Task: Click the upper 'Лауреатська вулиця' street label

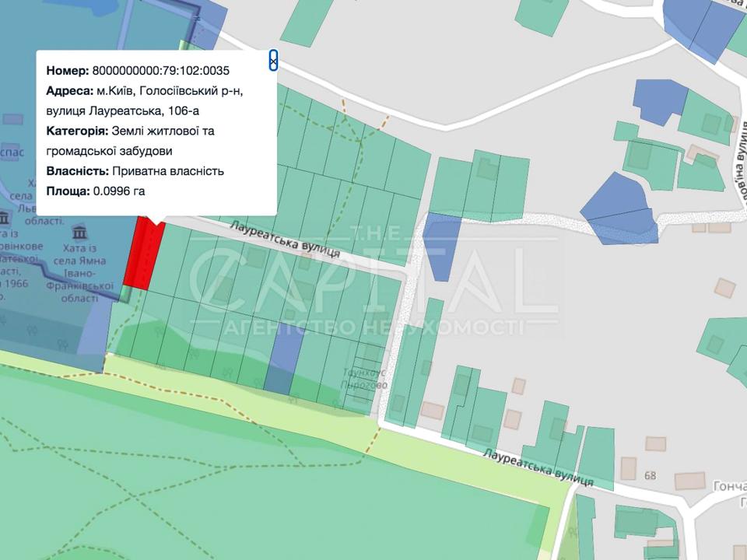Action: (285, 240)
